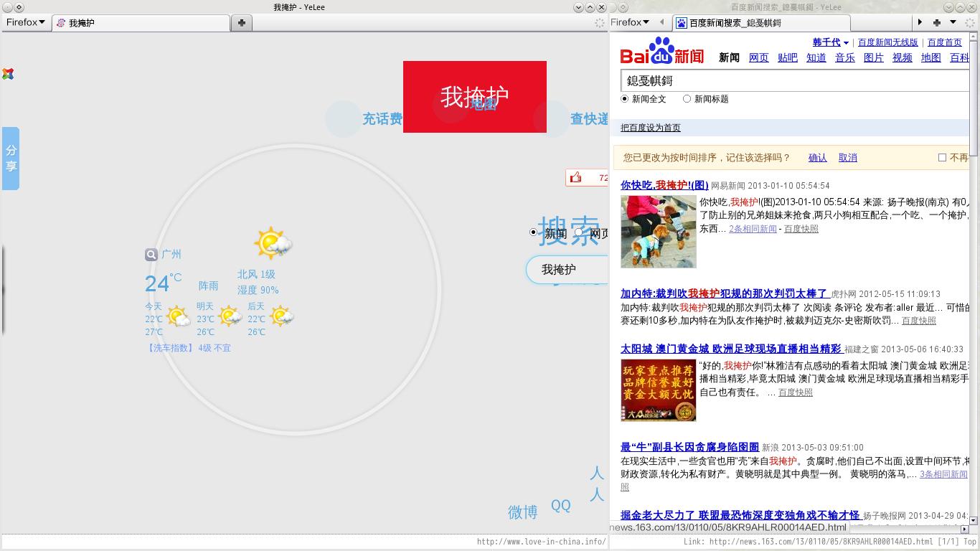Open a new tab in left window
Screen dimensions: 980x551
click(242, 23)
